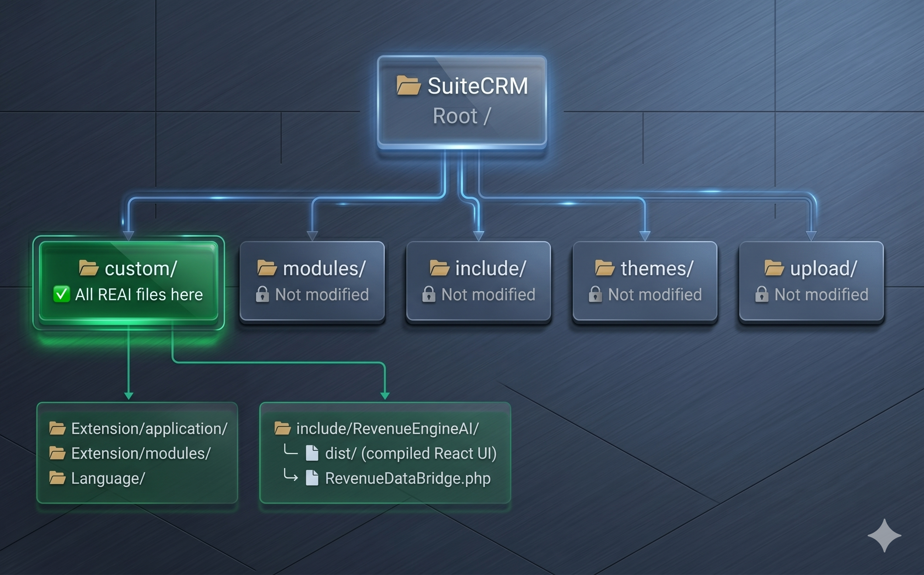Select the themes/ label

tap(657, 268)
